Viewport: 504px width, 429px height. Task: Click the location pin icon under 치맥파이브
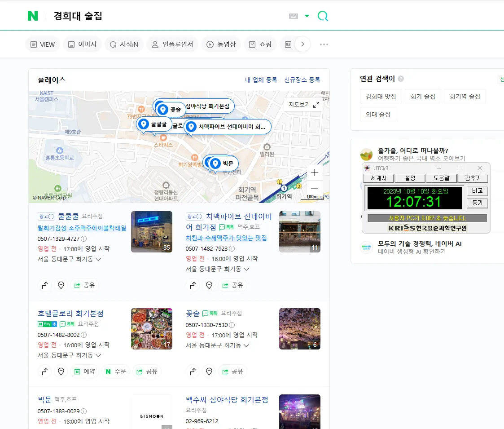click(x=209, y=285)
